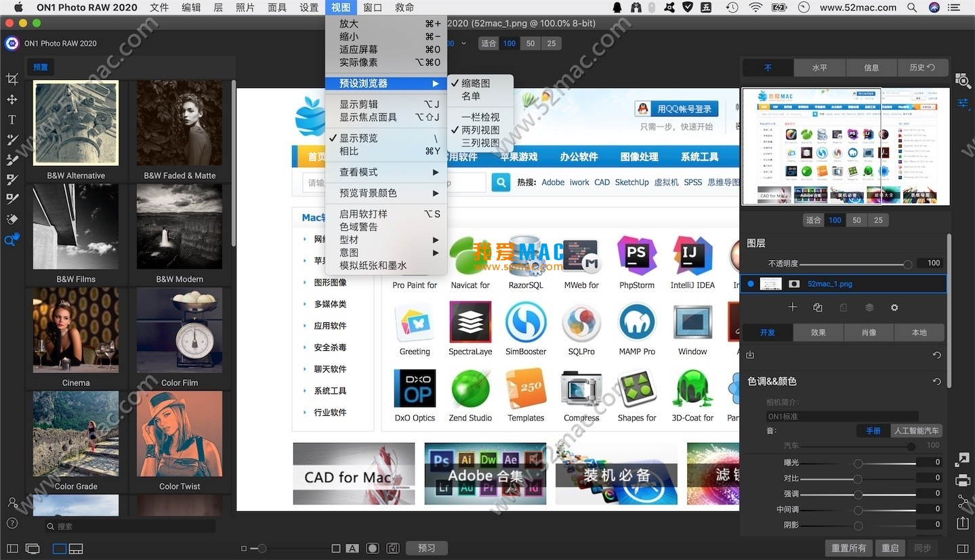Enable the split filmstrip view mode button
Viewport: 975px width, 560px height.
76,548
